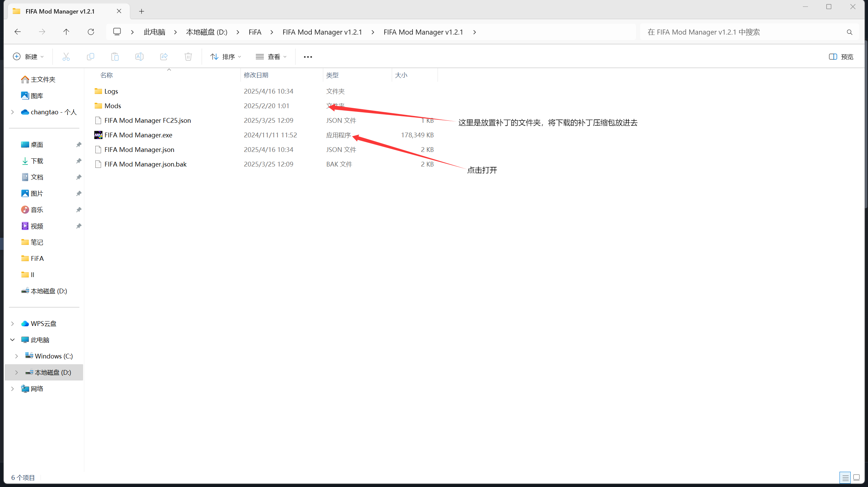Go up one folder with up arrow

66,32
